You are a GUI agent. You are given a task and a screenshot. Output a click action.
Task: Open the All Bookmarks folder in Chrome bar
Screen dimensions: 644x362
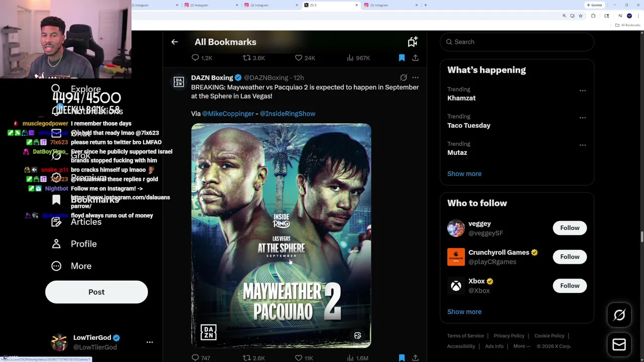tap(628, 25)
